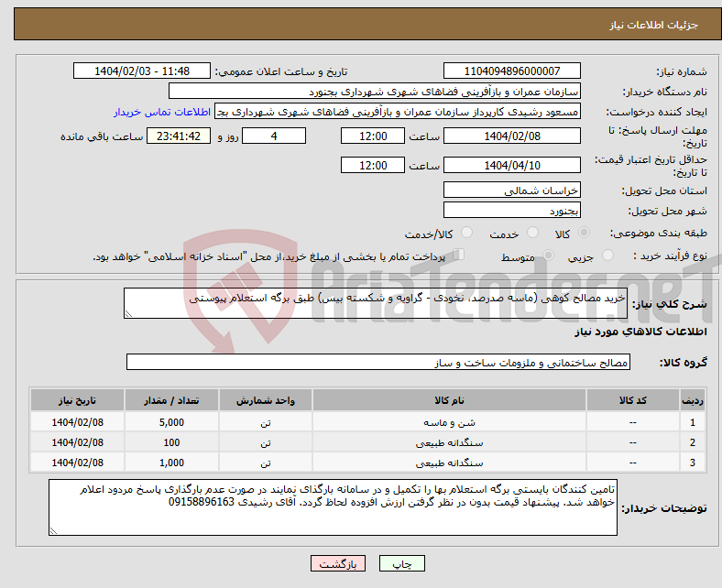Click the استان محل تحویل field خراسان شمالی
Screen dimensions: 722x588
(x=512, y=190)
